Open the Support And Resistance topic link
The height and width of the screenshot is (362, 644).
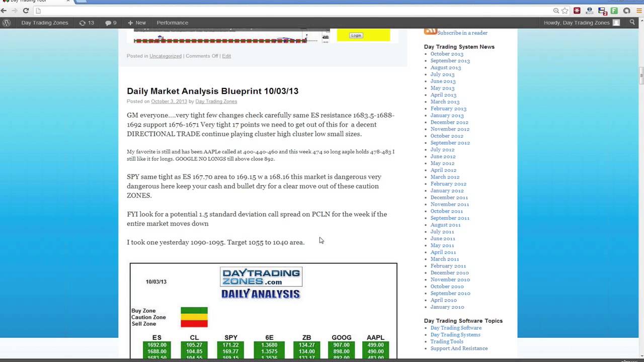pos(459,348)
